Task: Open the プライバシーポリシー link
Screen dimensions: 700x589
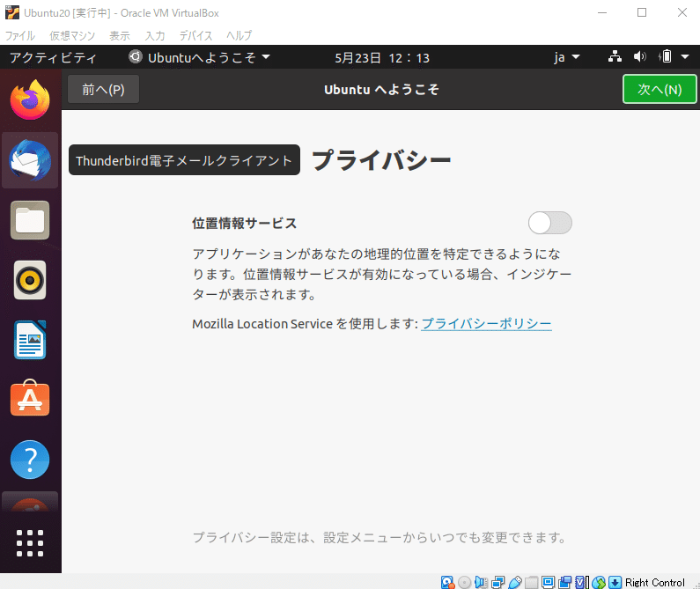Action: click(486, 323)
